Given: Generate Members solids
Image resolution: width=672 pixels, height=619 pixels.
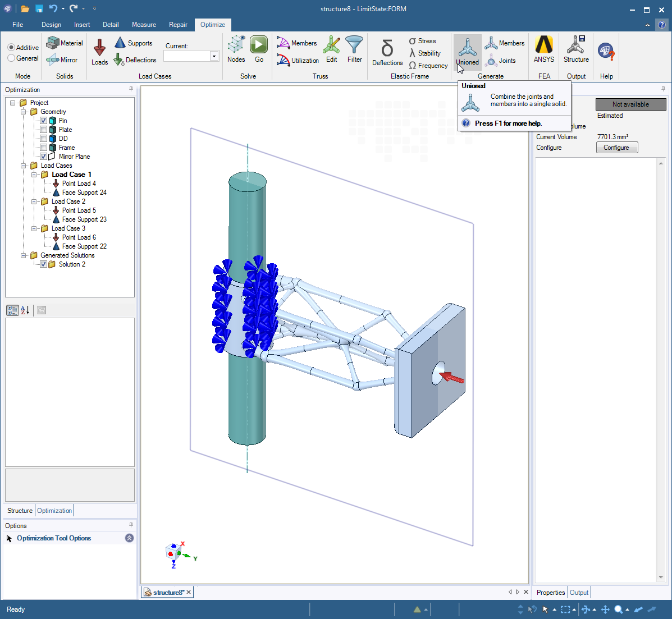Looking at the screenshot, I should coord(505,43).
